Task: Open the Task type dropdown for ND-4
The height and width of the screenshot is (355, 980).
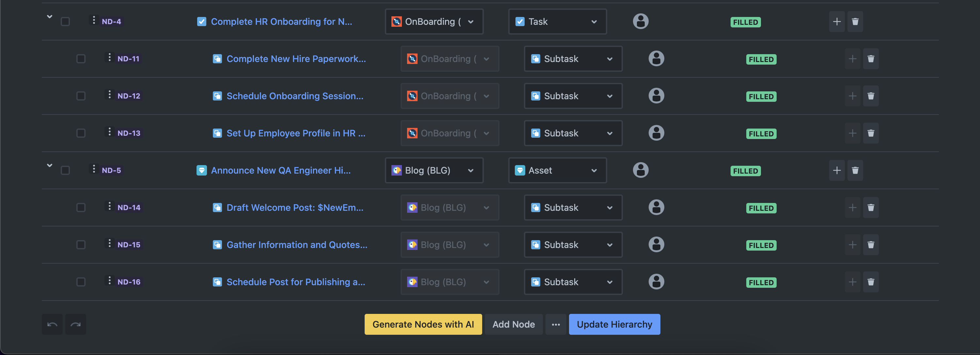Action: (557, 22)
